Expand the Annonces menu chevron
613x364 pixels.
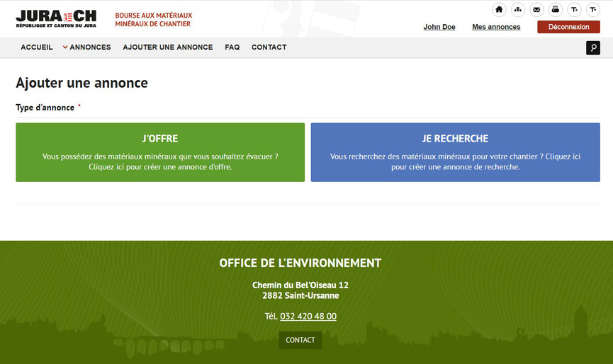tap(65, 47)
